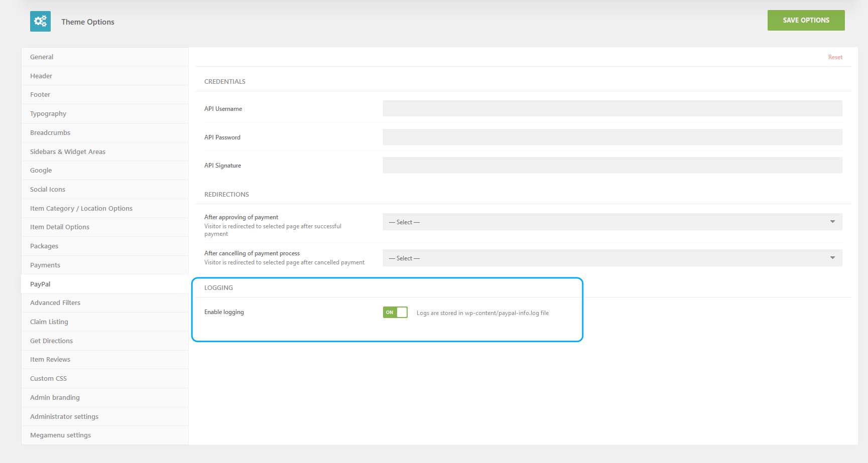The height and width of the screenshot is (463, 868).
Task: Open After cancelling of payment process dropdown
Action: 612,258
